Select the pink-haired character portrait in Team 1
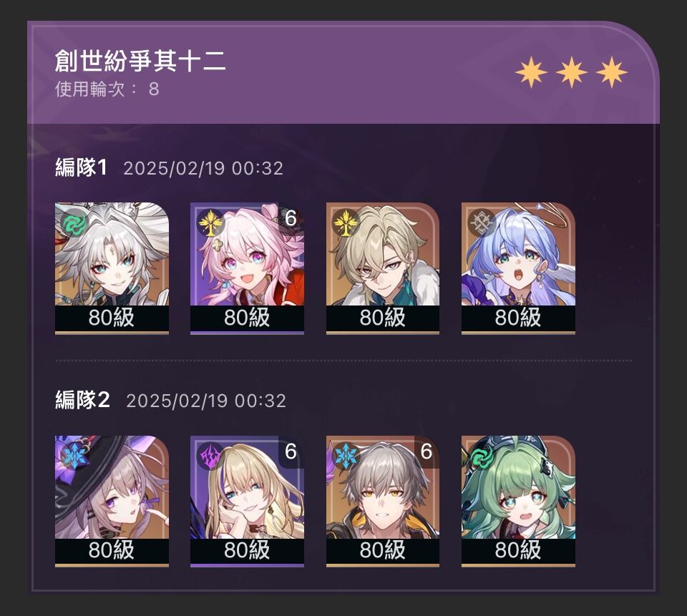 pos(247,268)
